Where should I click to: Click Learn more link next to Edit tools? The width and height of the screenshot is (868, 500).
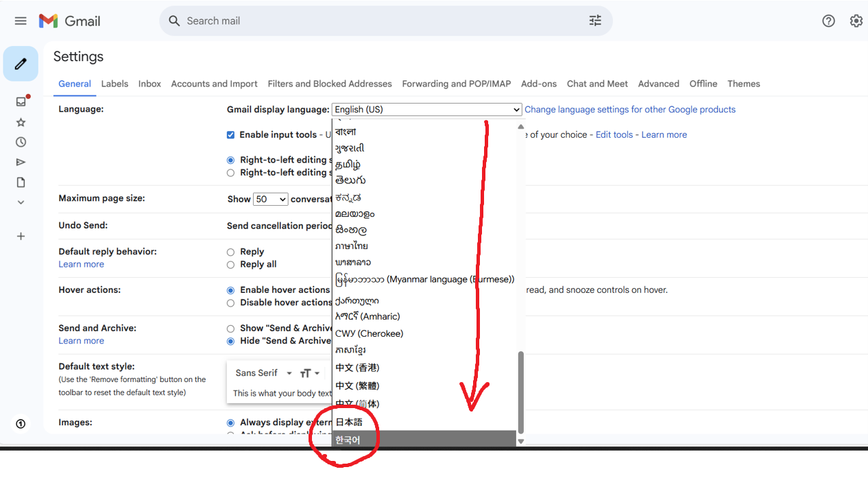(664, 134)
